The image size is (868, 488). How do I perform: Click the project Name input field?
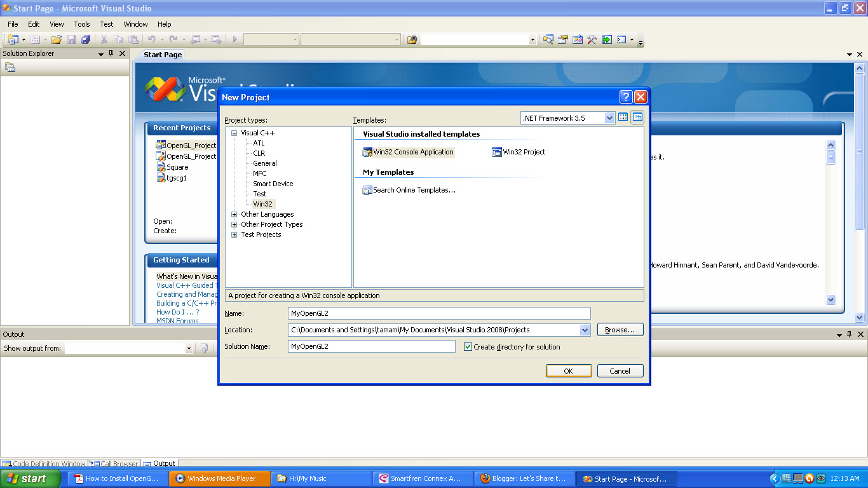click(x=439, y=313)
